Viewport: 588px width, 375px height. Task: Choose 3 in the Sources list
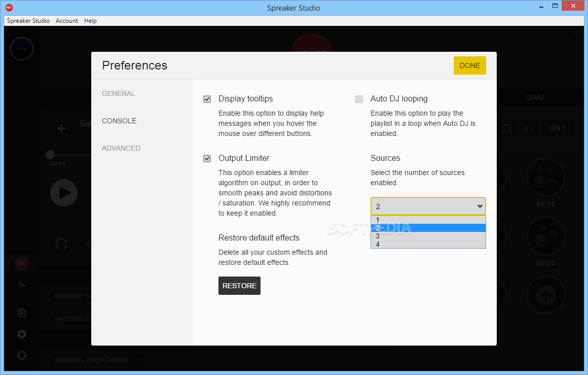pos(428,236)
